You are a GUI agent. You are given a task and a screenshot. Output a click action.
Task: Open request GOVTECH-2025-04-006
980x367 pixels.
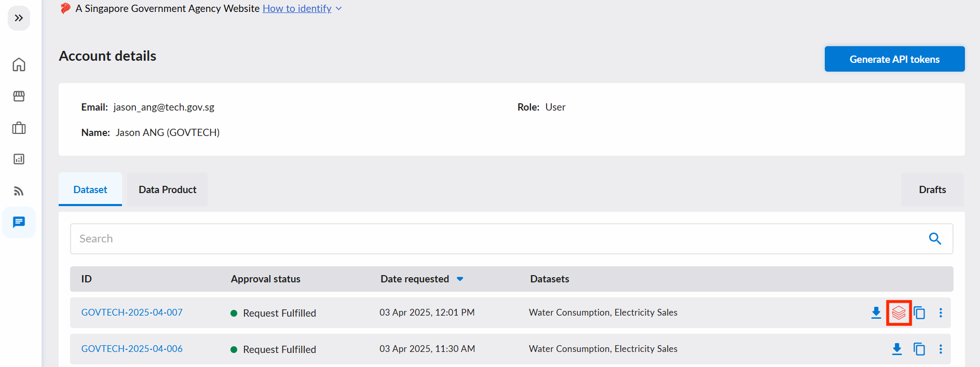coord(132,349)
